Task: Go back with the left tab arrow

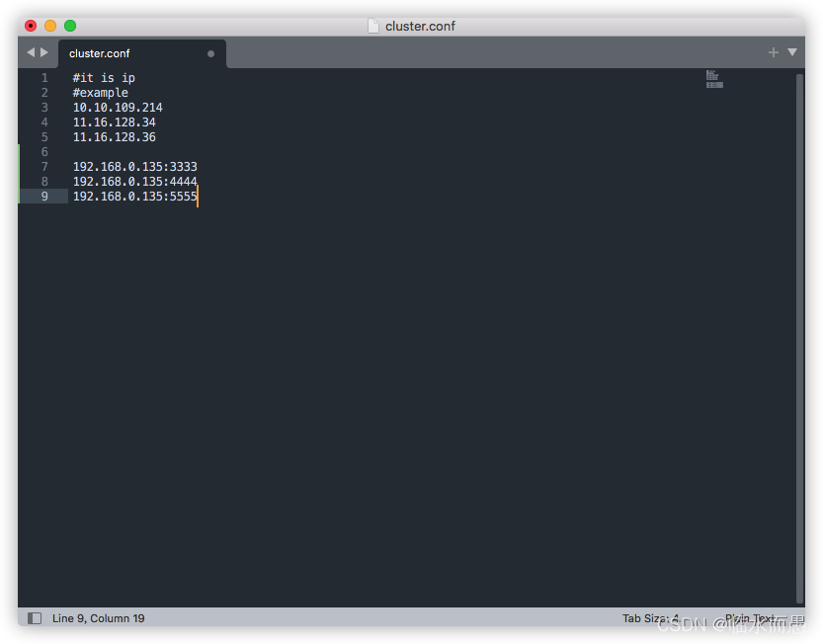Action: pos(31,52)
